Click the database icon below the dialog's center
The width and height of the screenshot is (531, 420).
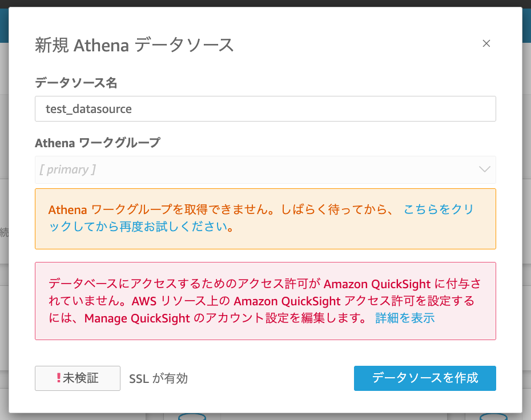[193, 416]
